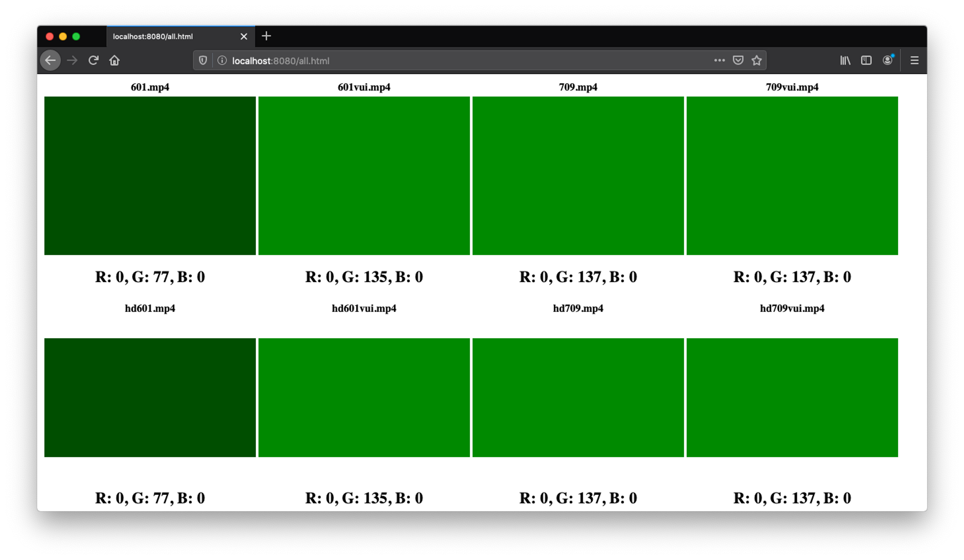Screen dimensions: 964x560
Task: Open page actions three-dot menu
Action: tap(719, 60)
